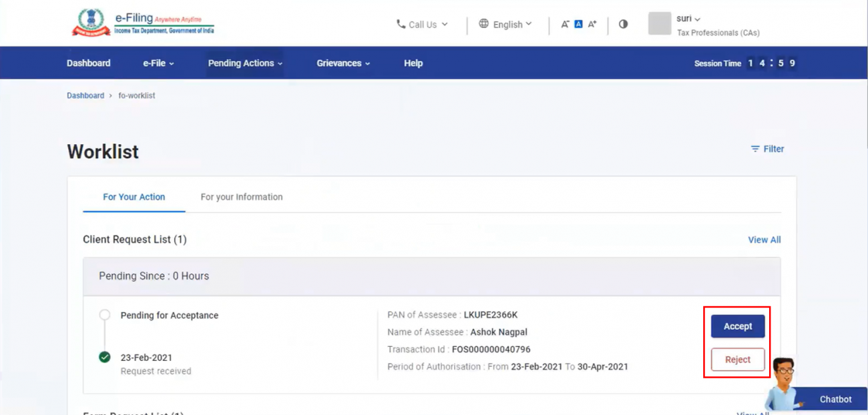The image size is (868, 415).
Task: Accept the client request from Ashok Nagpal
Action: point(737,326)
